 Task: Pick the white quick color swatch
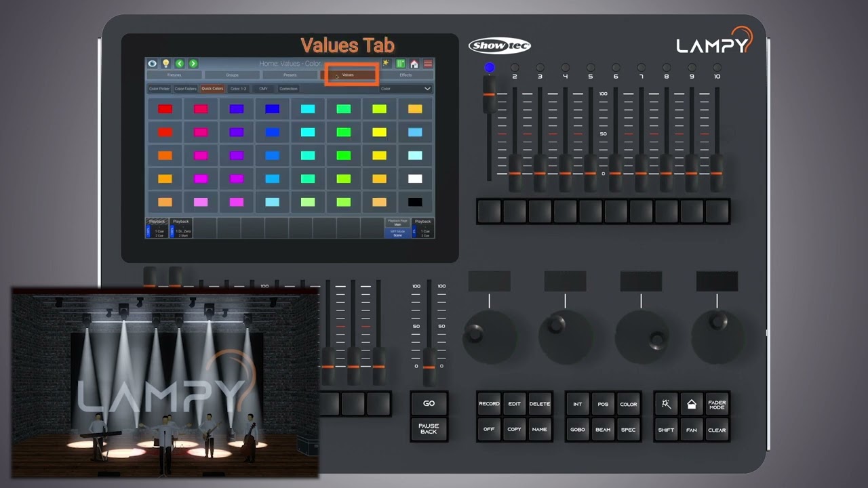(415, 179)
